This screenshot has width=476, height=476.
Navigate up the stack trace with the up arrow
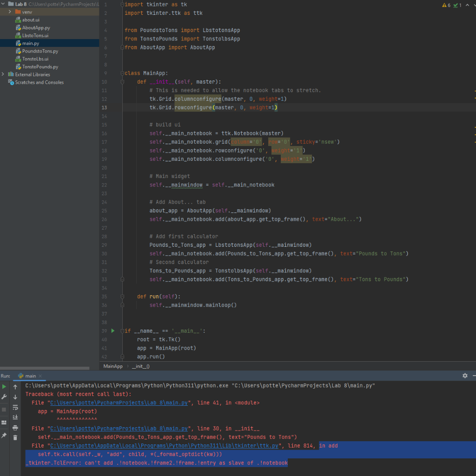point(15,387)
